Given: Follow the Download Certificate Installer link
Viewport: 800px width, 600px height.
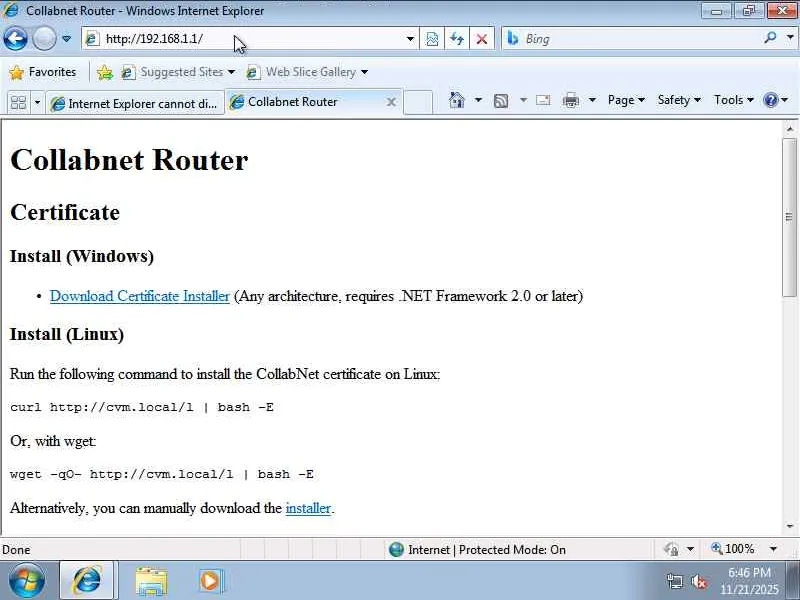Looking at the screenshot, I should tap(140, 296).
